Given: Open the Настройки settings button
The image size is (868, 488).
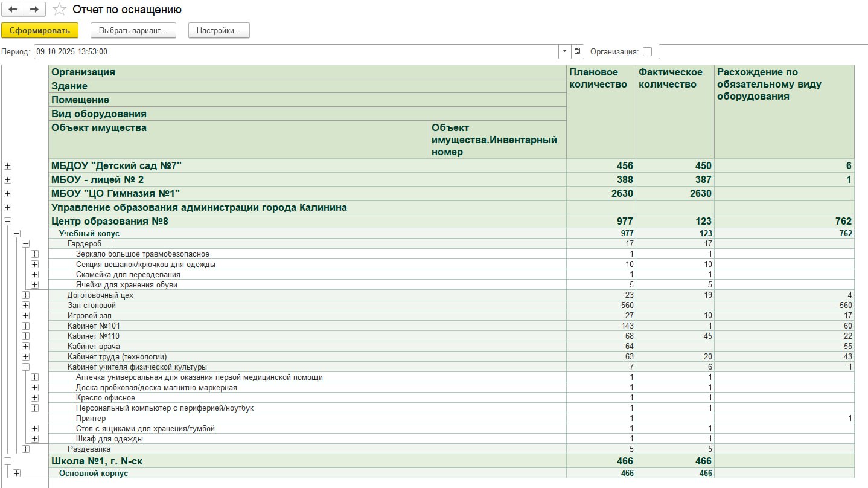Looking at the screenshot, I should [219, 30].
